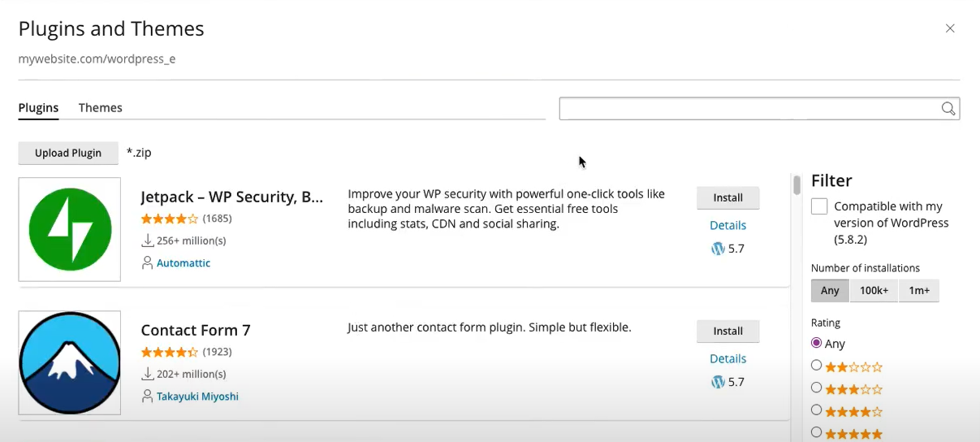Click Jetpack's star rating
Image resolution: width=980 pixels, height=442 pixels.
(169, 219)
